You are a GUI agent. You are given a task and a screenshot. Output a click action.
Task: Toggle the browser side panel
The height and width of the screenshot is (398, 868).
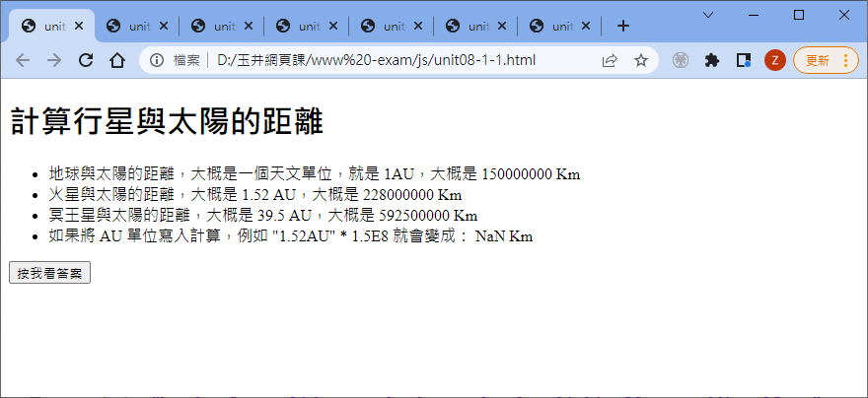(743, 60)
